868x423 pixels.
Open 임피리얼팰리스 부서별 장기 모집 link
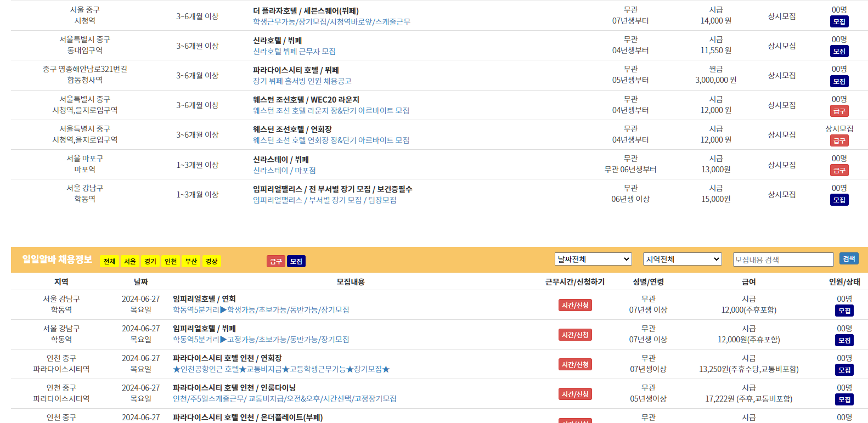coord(324,200)
